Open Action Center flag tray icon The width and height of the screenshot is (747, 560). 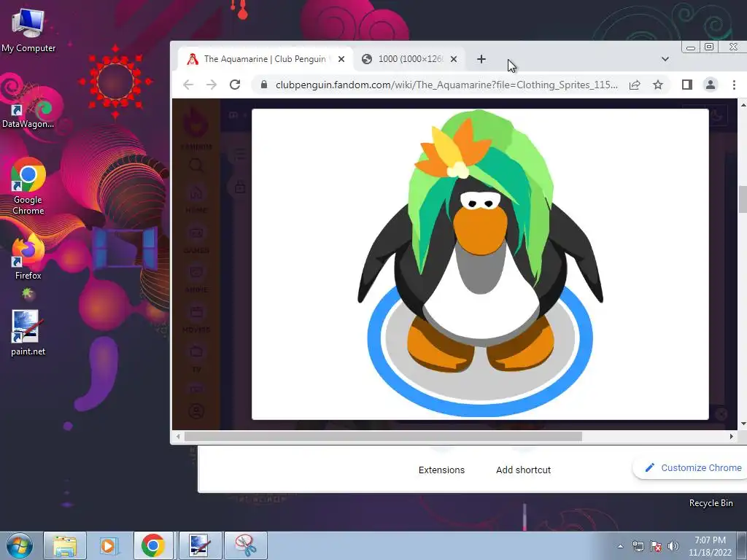656,546
